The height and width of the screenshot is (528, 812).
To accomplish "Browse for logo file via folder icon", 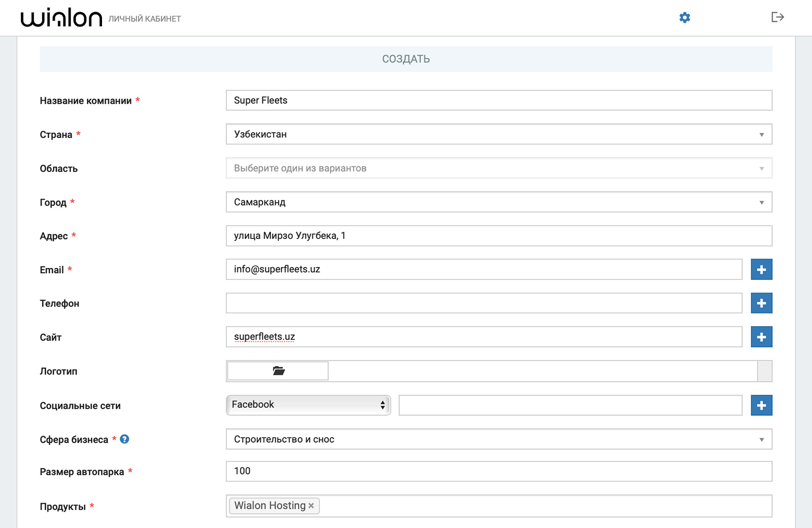I will coord(278,371).
